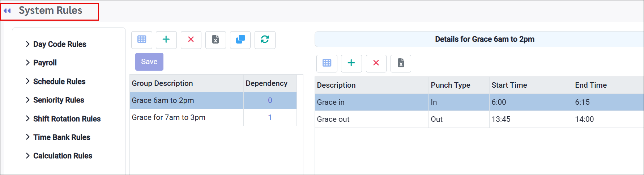This screenshot has width=644, height=175.
Task: Add a detail row with the plus icon in the details toolbar
Action: click(x=351, y=63)
